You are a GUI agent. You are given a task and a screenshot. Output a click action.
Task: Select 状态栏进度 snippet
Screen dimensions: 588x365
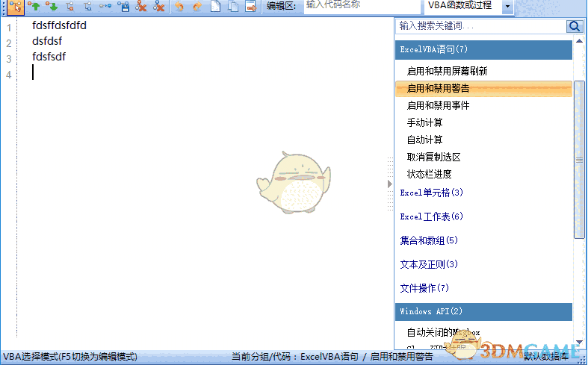coord(429,174)
